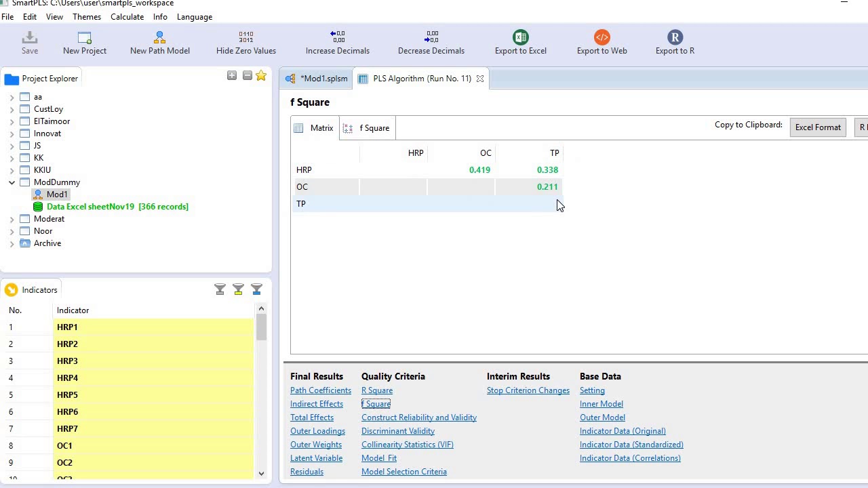The image size is (868, 488).
Task: Click the Indicator column header
Action: coord(154,310)
